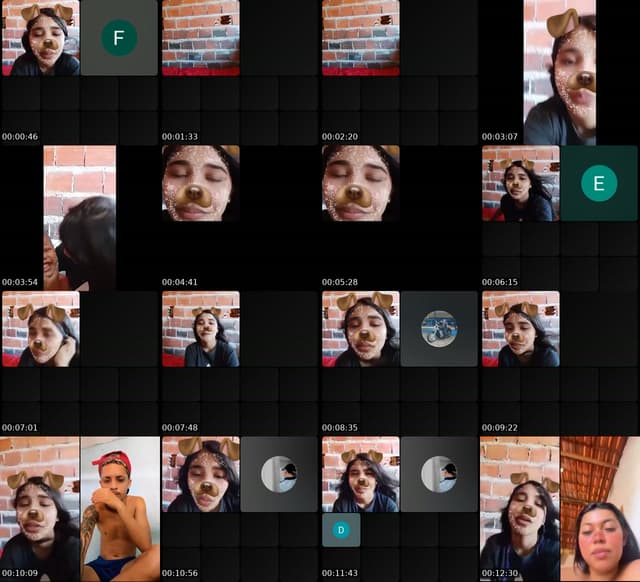Click the 00:04:41 timestamp

tap(180, 282)
